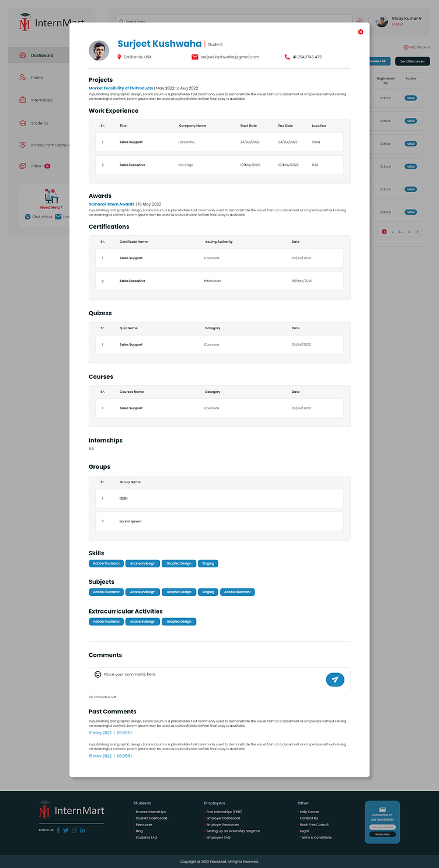Send the comment with paper plane button

[335, 679]
